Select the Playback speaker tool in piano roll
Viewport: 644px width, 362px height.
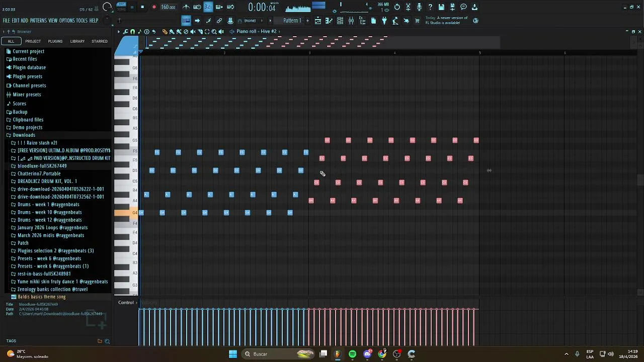coord(221,32)
